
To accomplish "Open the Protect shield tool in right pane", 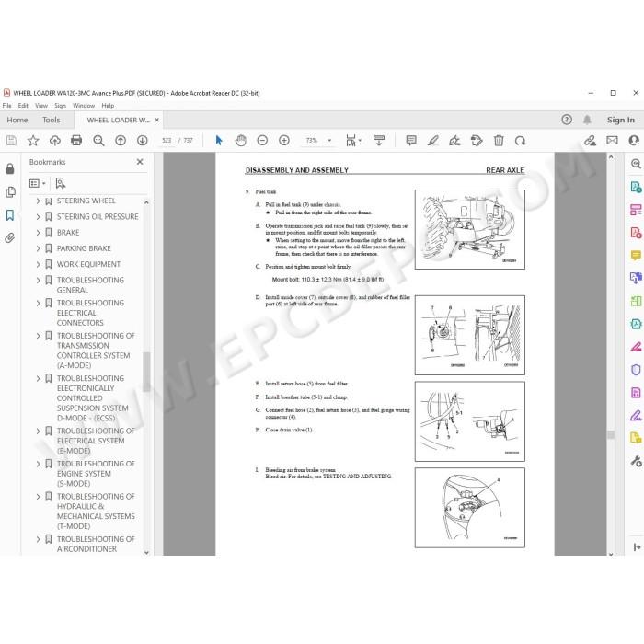I will coord(636,370).
